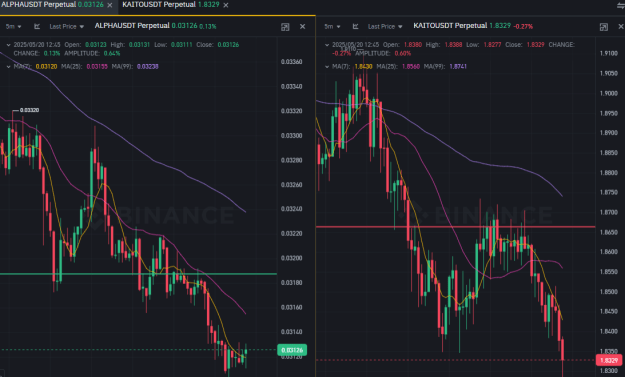Click the layout swap icon at top right
The image size is (625, 377).
pos(621,5)
